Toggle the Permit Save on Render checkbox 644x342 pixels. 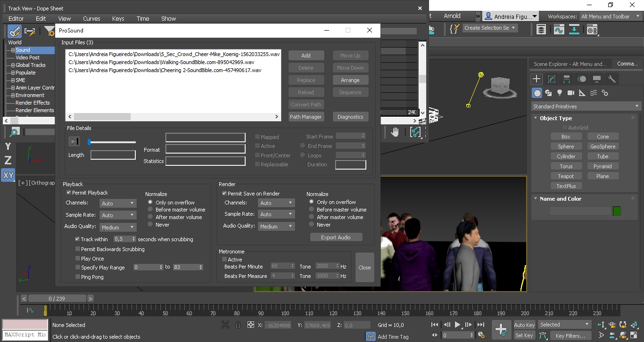(224, 194)
